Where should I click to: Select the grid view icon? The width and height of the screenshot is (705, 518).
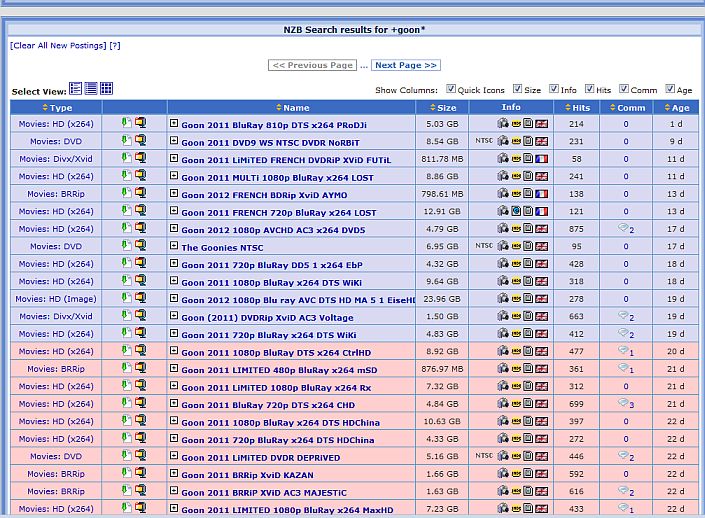point(106,89)
